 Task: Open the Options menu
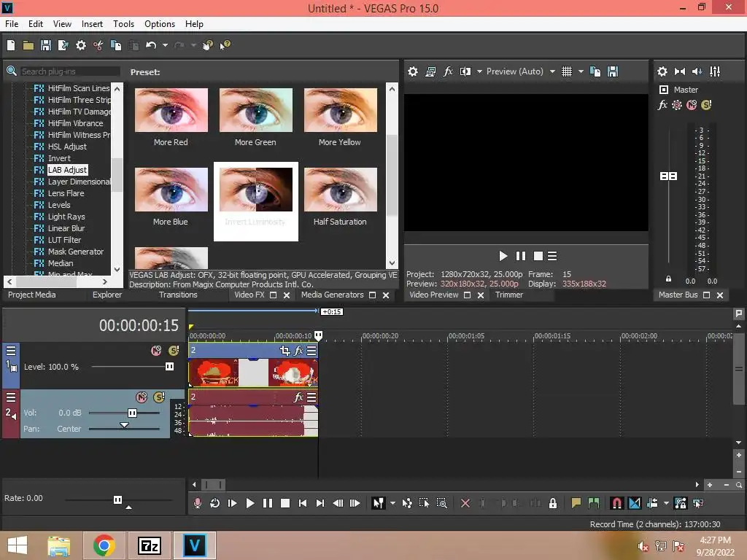coord(160,24)
